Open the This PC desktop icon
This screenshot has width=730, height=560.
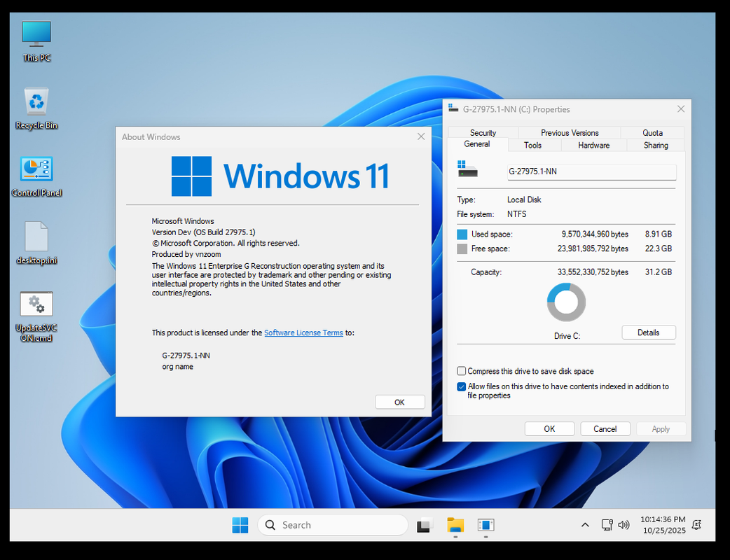(x=36, y=41)
